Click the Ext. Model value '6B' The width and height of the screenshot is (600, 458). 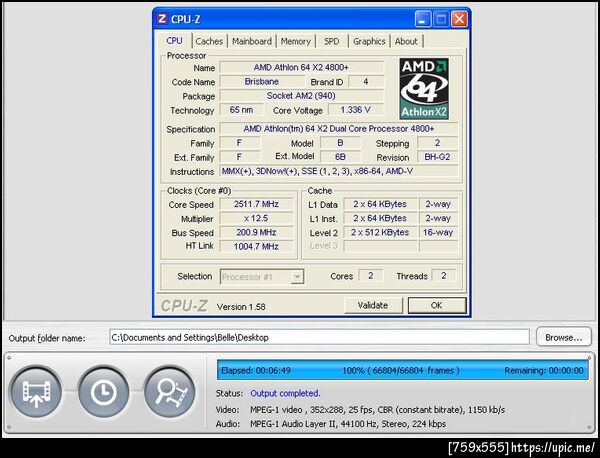pyautogui.click(x=340, y=157)
